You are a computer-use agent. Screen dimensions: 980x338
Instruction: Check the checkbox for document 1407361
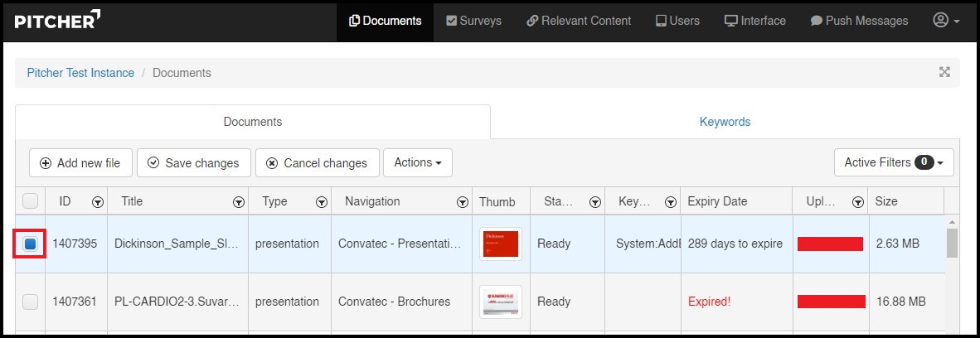[30, 302]
